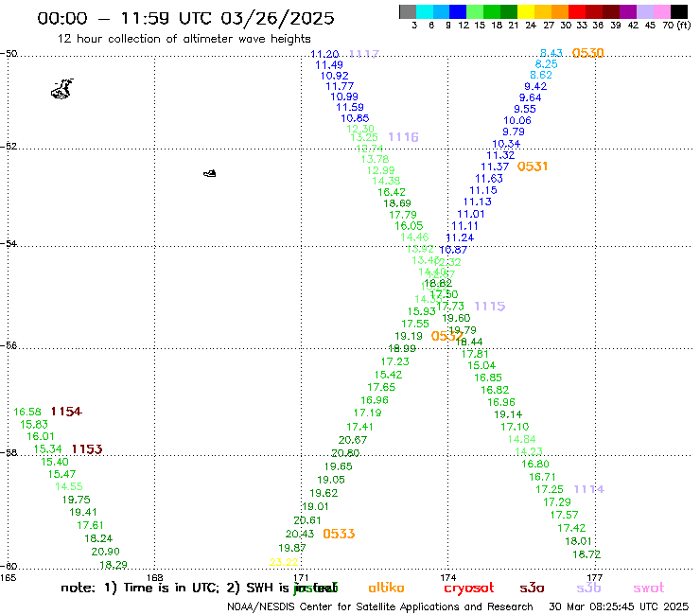This screenshot has width=700, height=615.
Task: Click the NOAA/NESDIS credit line
Action: click(x=380, y=606)
